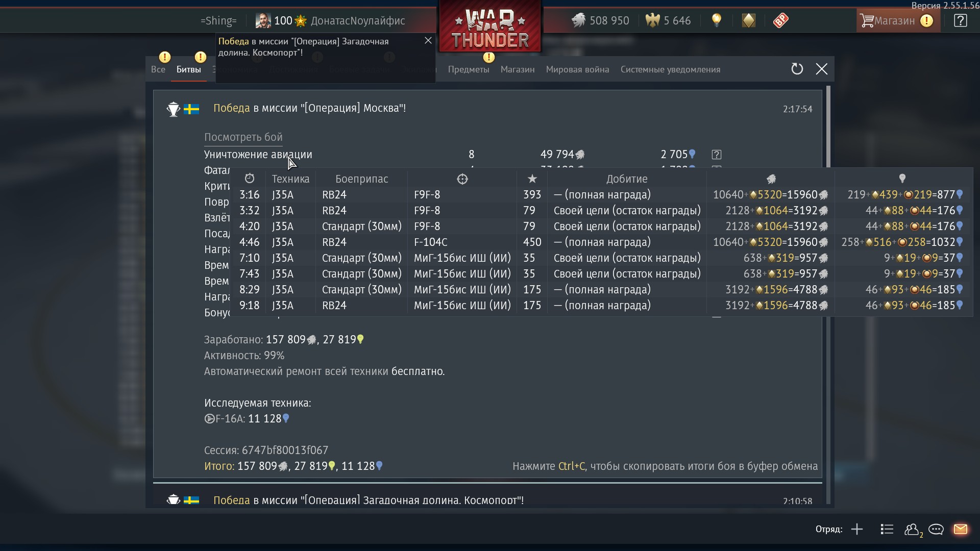Click the Посмотреть бой replay link
The height and width of the screenshot is (551, 980).
pos(243,137)
